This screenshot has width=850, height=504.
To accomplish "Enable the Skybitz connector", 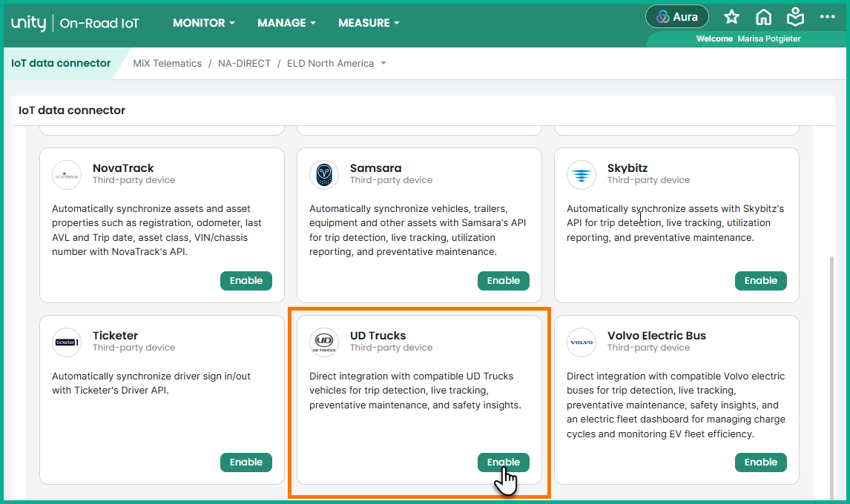I will tap(760, 281).
